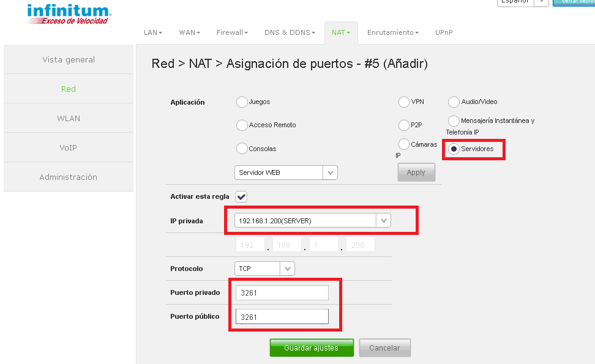
Task: Select the Juegos application type
Action: [x=242, y=102]
